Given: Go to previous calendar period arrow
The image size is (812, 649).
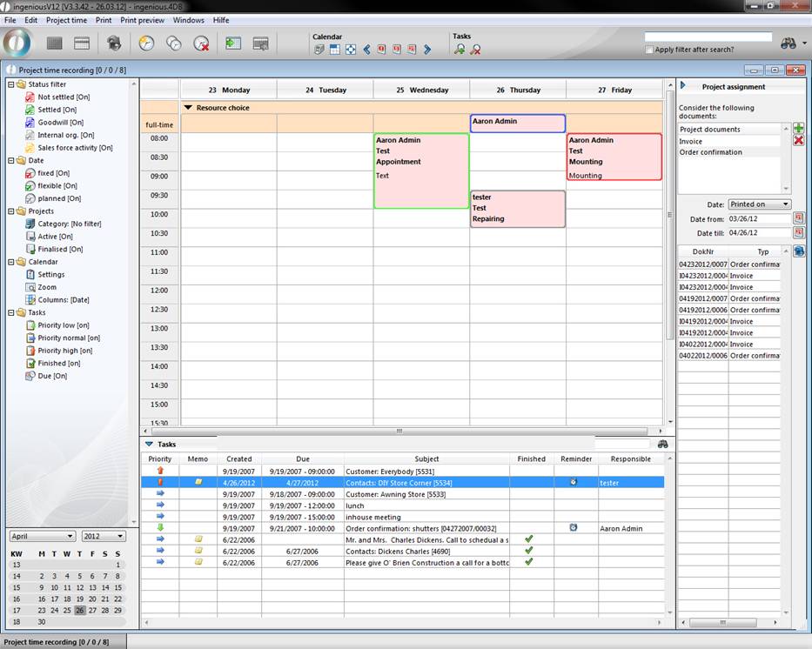Looking at the screenshot, I should (366, 50).
